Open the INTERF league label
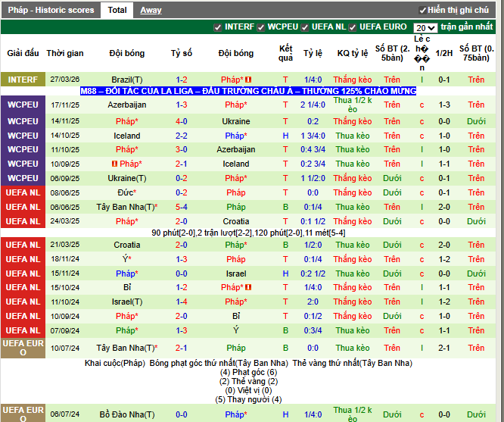This screenshot has width=504, height=422. 23,80
